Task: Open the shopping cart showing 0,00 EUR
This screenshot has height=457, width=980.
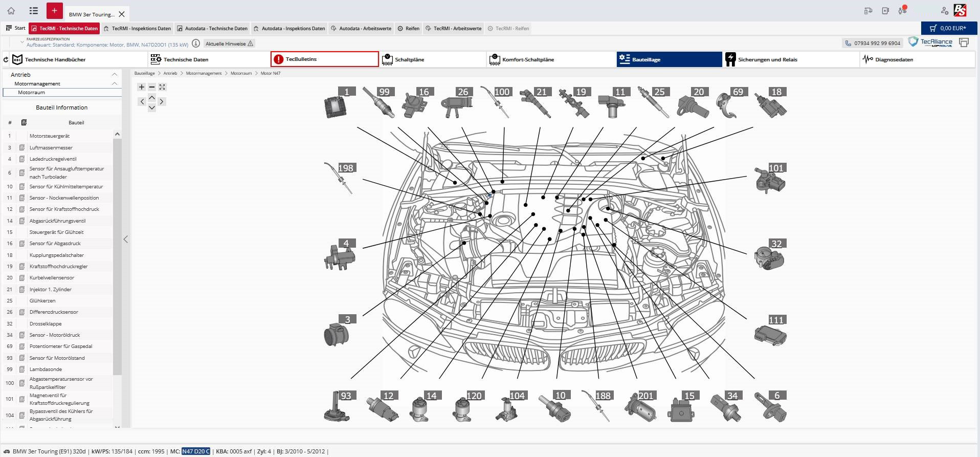Action: click(x=948, y=28)
